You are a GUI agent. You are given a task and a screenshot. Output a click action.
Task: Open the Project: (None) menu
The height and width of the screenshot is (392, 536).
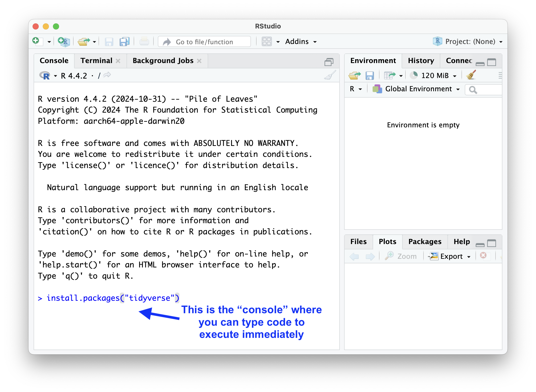coord(468,41)
